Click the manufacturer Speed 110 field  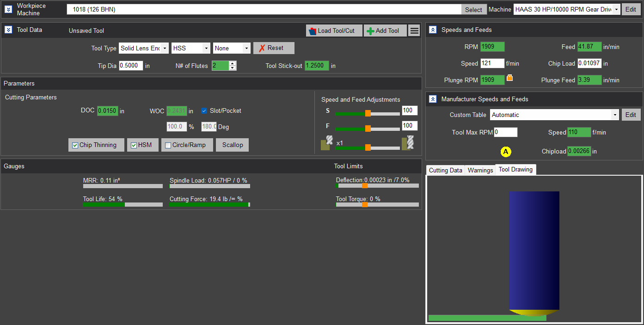click(x=579, y=132)
